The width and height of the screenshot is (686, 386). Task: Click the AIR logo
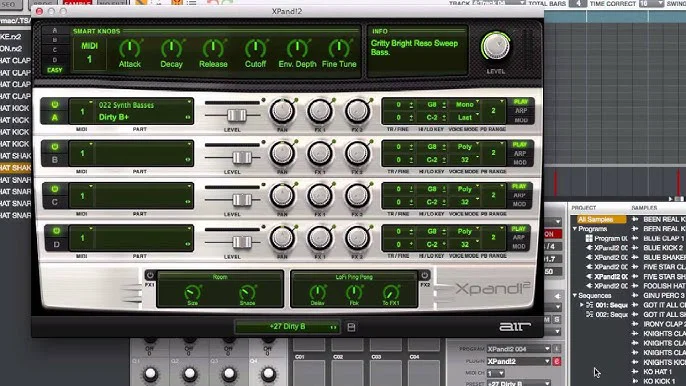click(x=515, y=326)
